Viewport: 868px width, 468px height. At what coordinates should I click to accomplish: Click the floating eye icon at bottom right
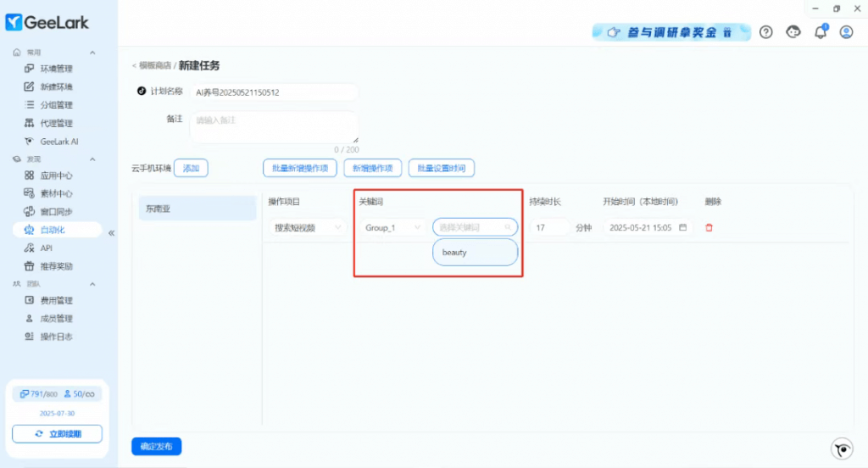click(x=840, y=448)
